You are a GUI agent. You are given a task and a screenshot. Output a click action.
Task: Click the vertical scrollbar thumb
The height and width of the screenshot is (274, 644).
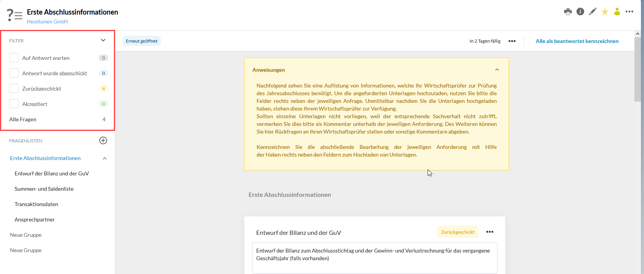point(637,69)
